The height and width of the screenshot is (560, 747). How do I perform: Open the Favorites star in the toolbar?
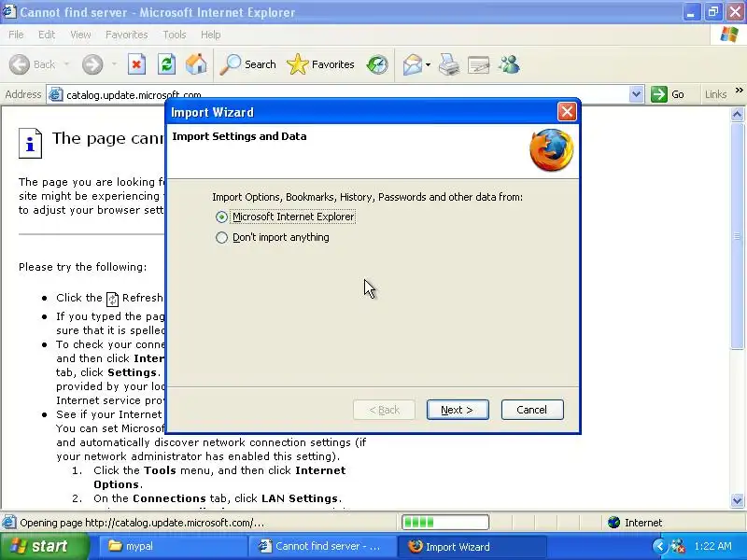pos(320,64)
